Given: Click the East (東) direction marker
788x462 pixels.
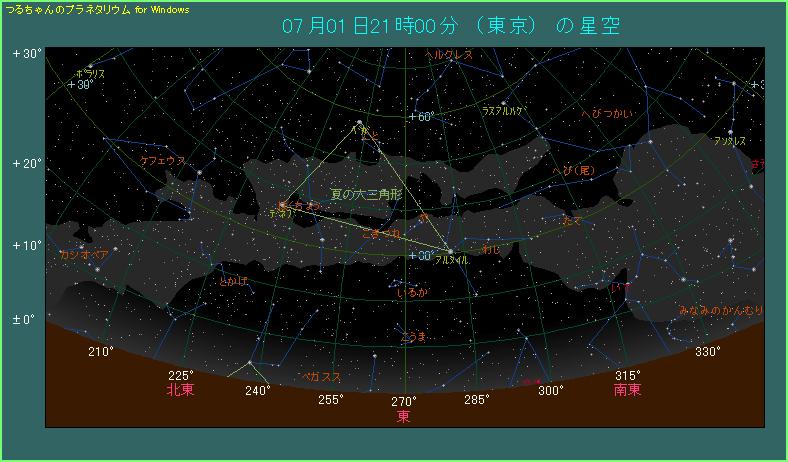Looking at the screenshot, I should pyautogui.click(x=403, y=416).
